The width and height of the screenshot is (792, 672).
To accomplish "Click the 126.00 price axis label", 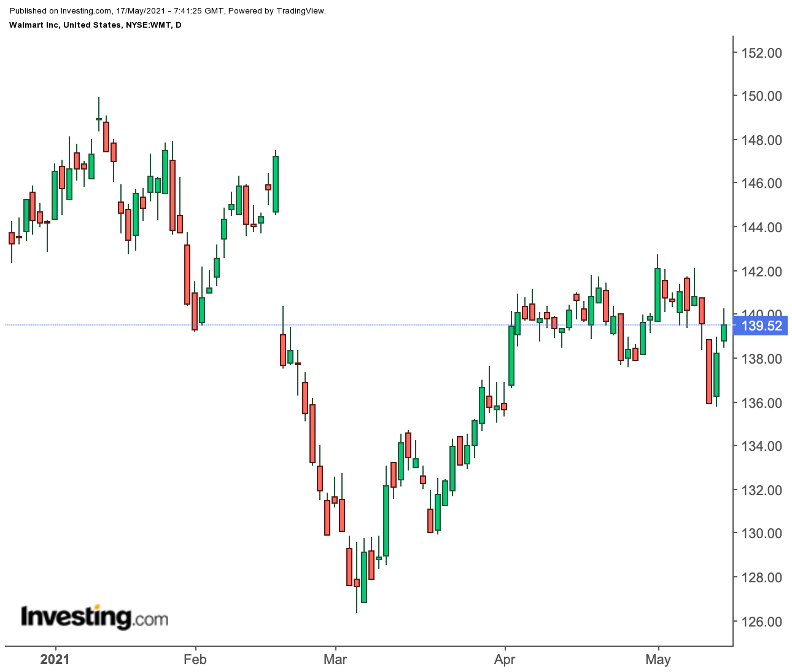I will [762, 622].
